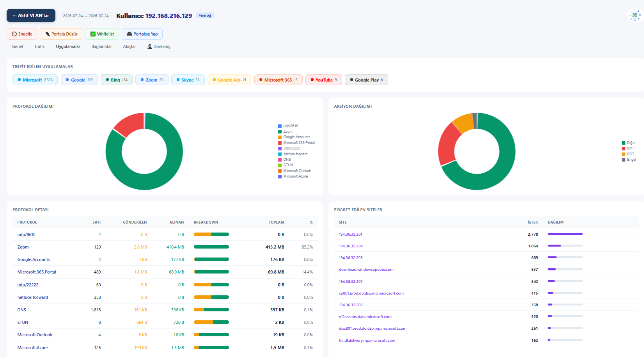Go back to Aktif VLAN'lar
Screen dimensions: 644x357
[x=31, y=16]
